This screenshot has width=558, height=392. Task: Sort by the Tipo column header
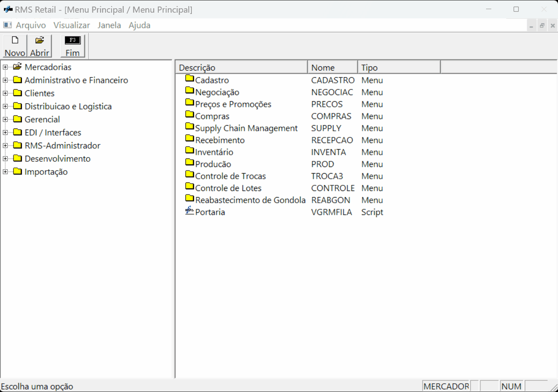399,68
